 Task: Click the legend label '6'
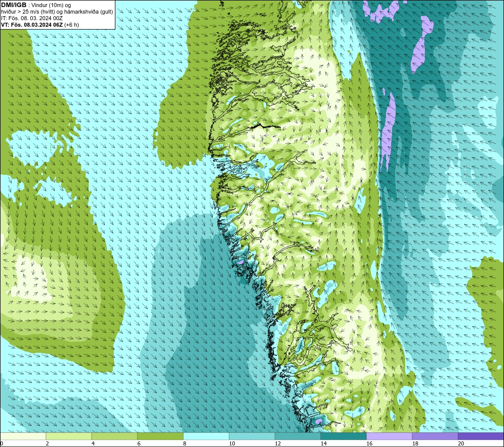(x=139, y=443)
